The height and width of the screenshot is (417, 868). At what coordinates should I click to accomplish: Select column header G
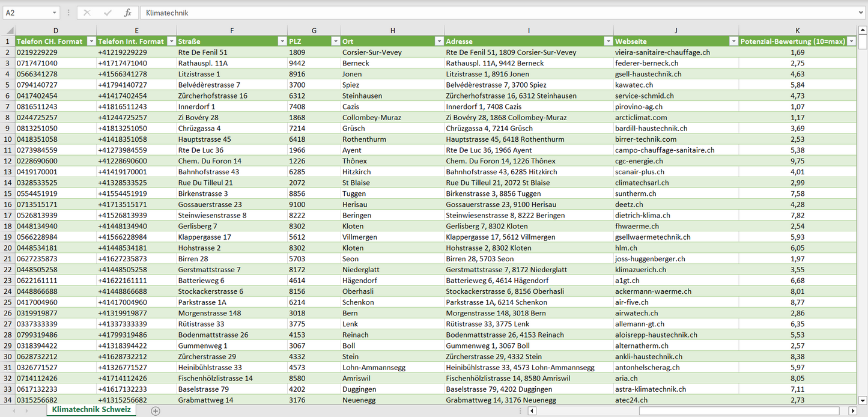pos(314,31)
